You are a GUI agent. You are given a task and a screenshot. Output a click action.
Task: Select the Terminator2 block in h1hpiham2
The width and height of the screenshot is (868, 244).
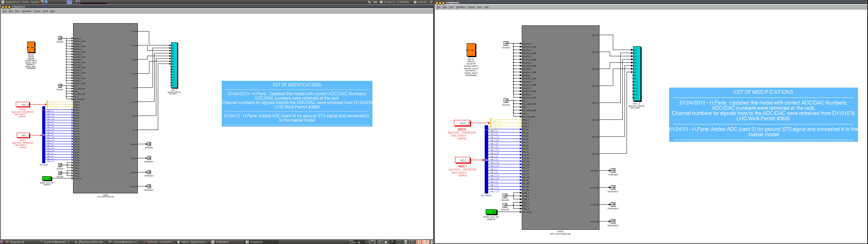pyautogui.click(x=149, y=172)
